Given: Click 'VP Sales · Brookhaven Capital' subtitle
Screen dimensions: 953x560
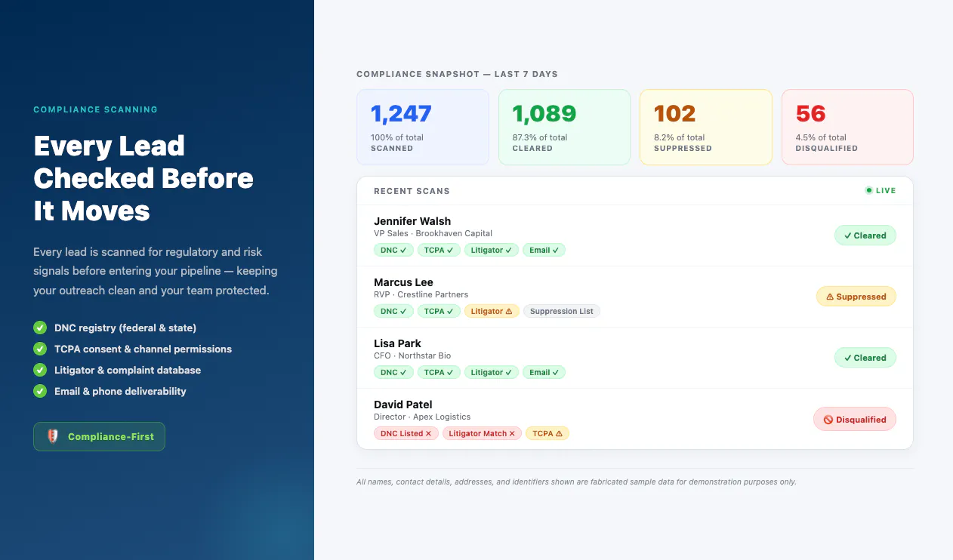Looking at the screenshot, I should pyautogui.click(x=433, y=233).
